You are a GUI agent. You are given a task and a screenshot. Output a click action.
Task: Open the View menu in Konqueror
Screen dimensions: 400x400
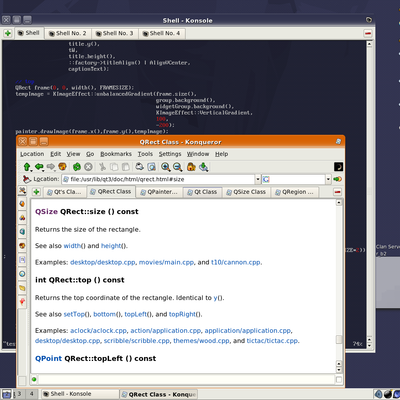coord(73,154)
